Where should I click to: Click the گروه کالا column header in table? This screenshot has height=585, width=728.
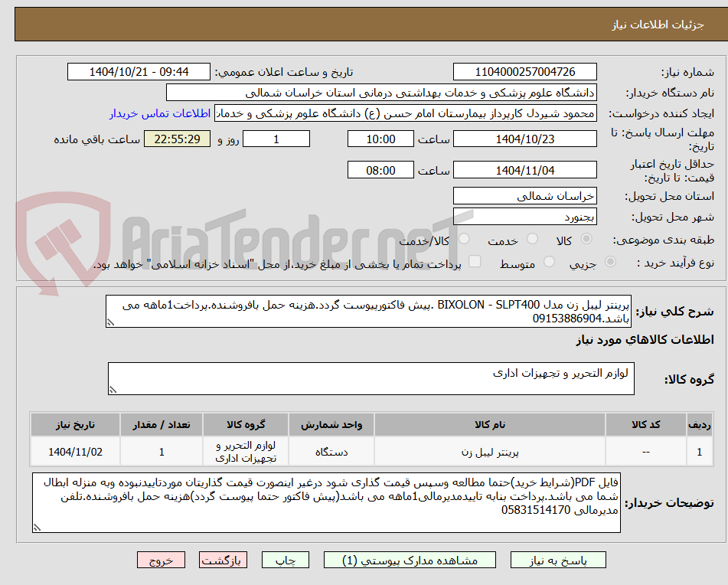246,425
